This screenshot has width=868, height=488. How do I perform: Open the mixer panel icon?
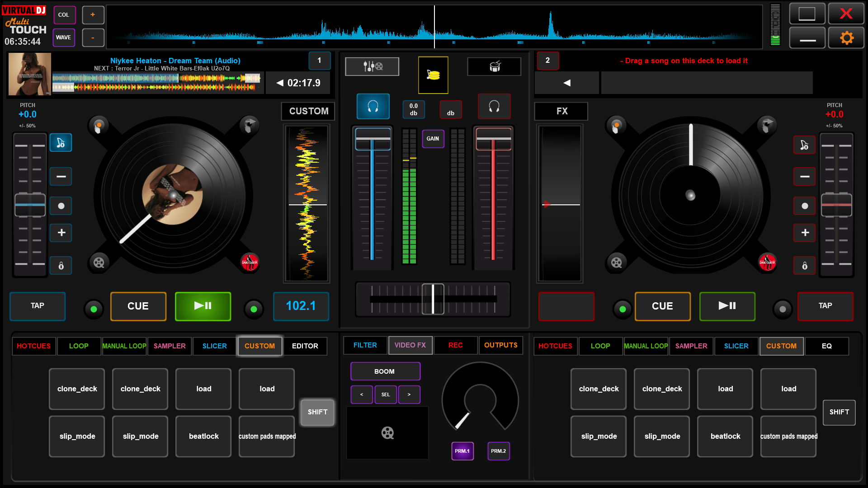click(372, 66)
